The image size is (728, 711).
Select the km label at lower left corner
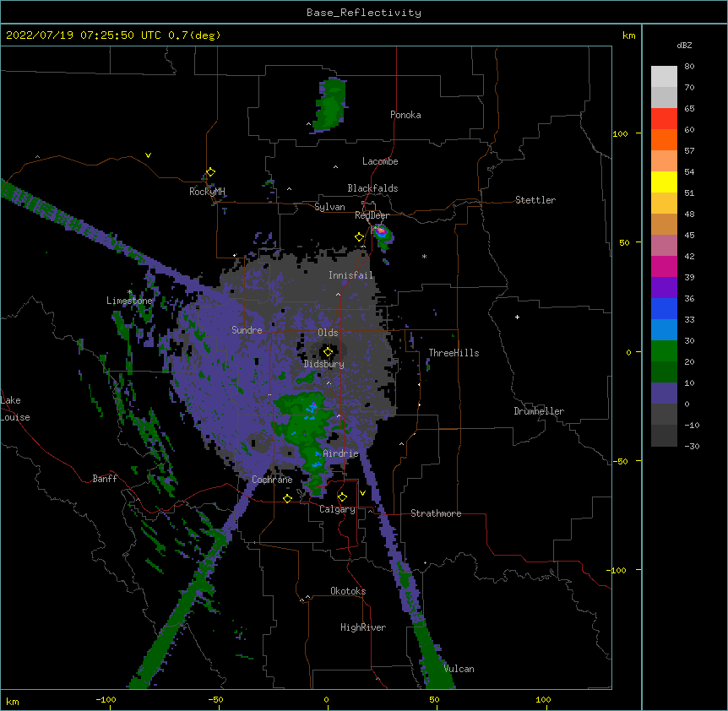(13, 702)
